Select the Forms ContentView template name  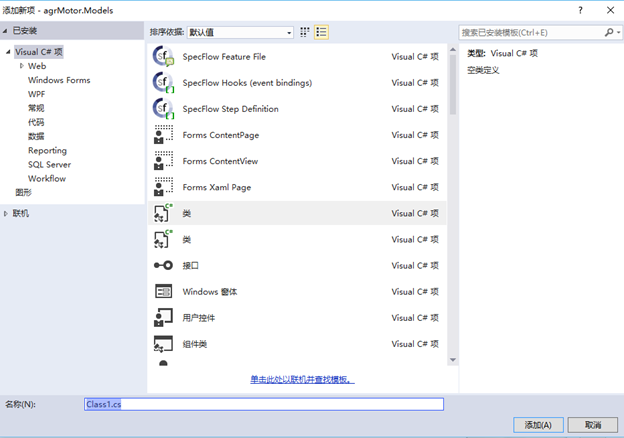(220, 161)
